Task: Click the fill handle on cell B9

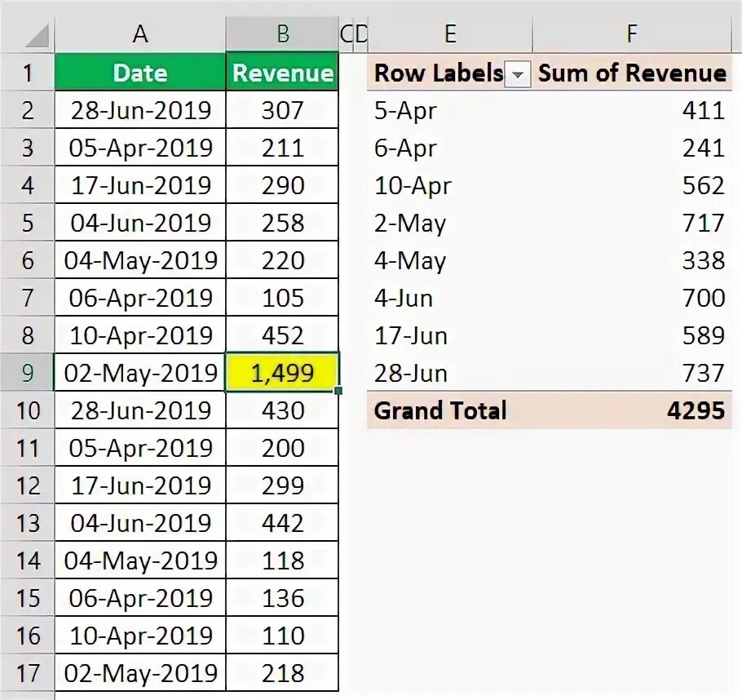Action: (x=338, y=391)
